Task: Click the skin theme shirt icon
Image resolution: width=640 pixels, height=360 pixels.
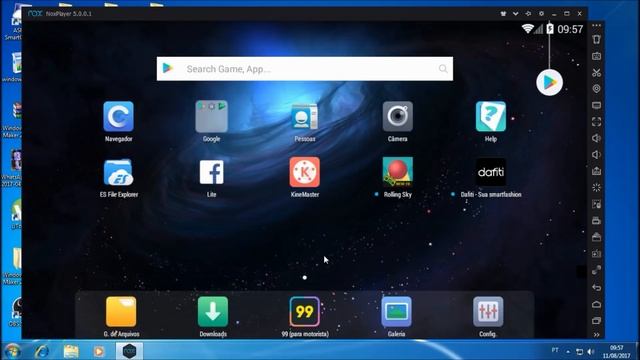Action: (x=503, y=13)
